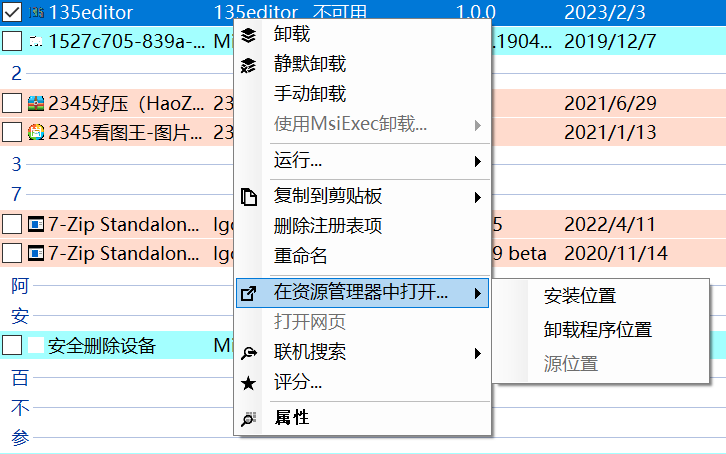Screen dimensions: 726x454
Task: Expand the 运行... submenu arrow
Action: (x=477, y=161)
